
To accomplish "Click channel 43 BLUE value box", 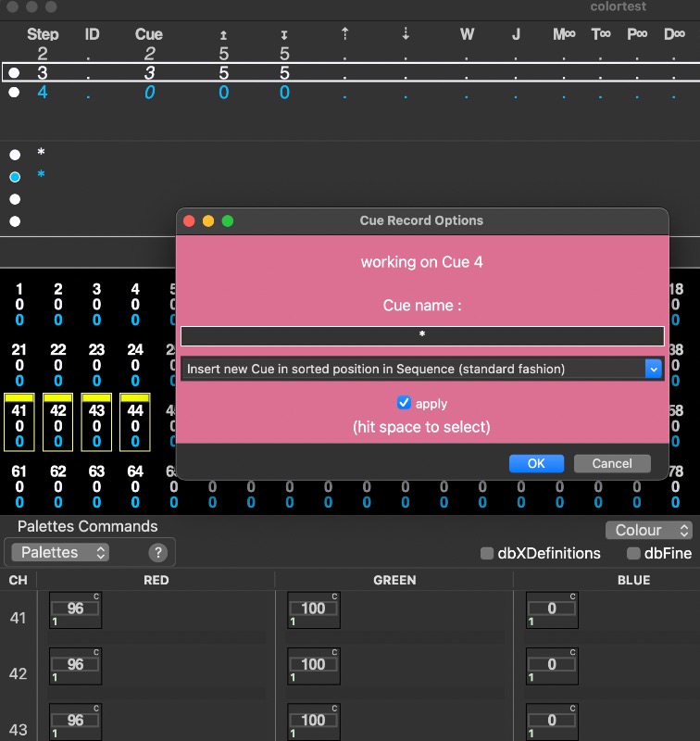I will click(x=552, y=720).
